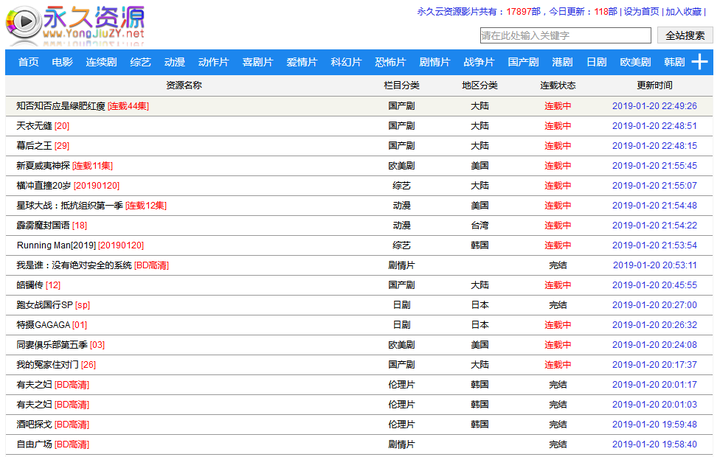Open the 科幻片 category

346,62
